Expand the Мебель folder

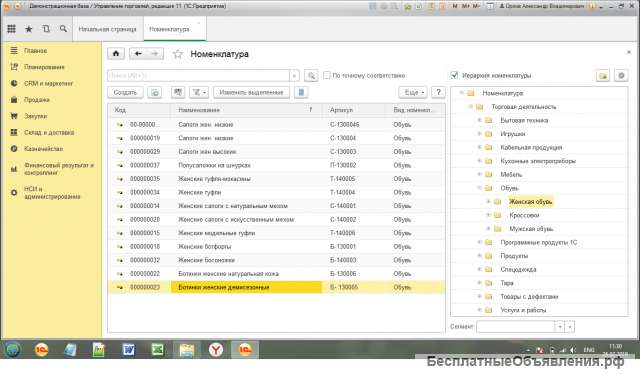(480, 174)
